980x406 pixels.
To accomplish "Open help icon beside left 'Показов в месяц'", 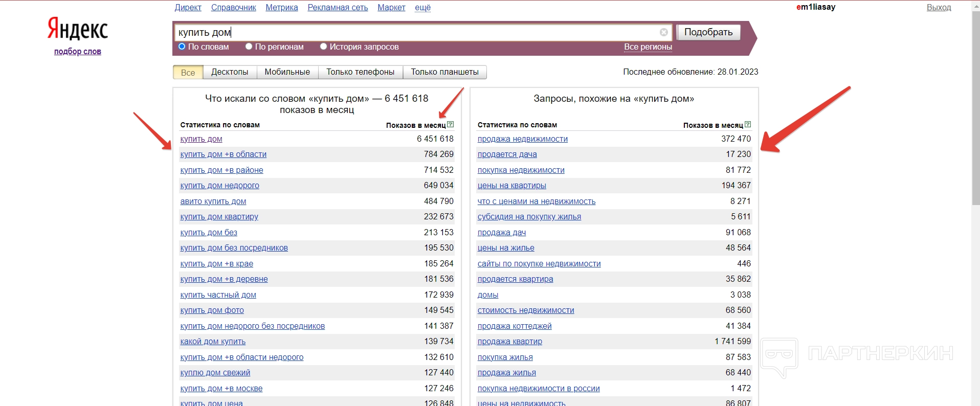I will [x=450, y=124].
